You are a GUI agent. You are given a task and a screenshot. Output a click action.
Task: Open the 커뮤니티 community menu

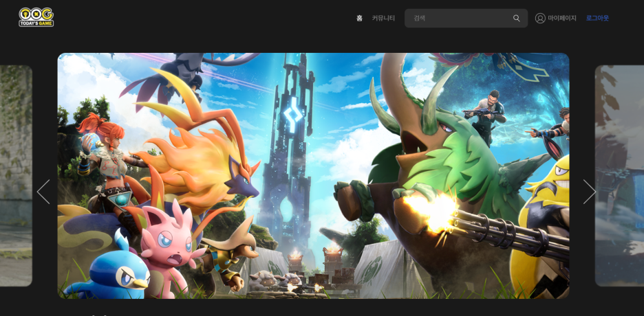pyautogui.click(x=383, y=18)
